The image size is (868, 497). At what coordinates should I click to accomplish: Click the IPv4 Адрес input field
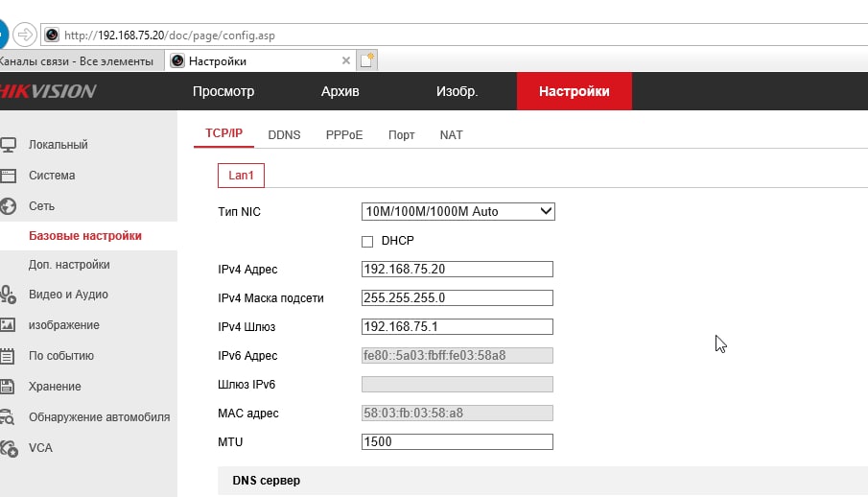(x=457, y=270)
